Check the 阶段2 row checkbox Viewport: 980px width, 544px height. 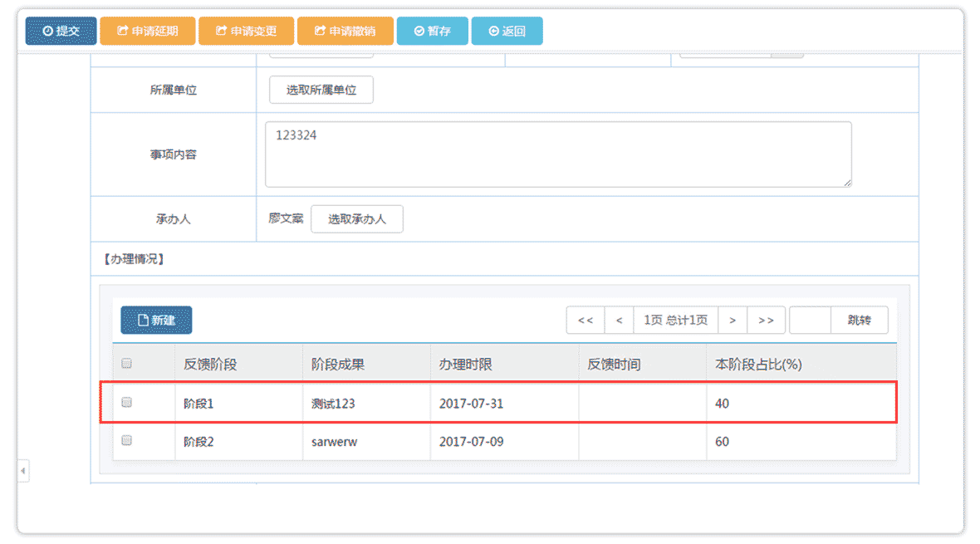click(x=126, y=441)
